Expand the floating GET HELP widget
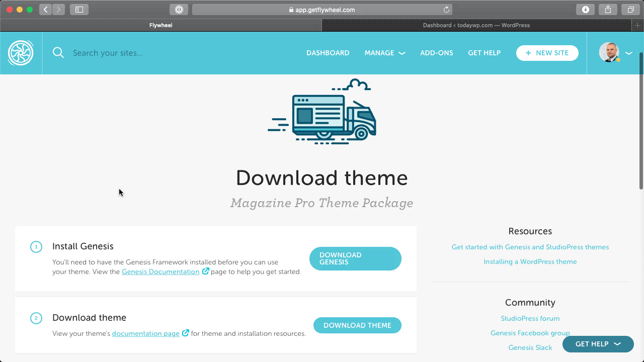This screenshot has width=644, height=362. coord(598,344)
